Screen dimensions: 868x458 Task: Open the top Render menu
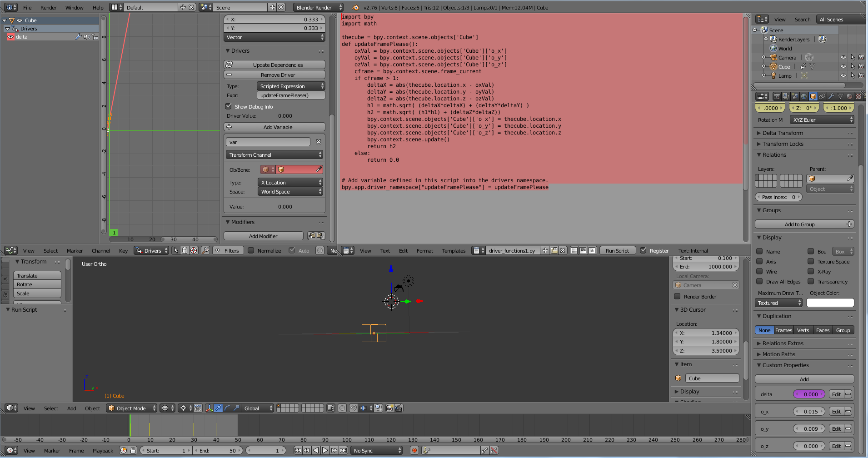point(49,7)
